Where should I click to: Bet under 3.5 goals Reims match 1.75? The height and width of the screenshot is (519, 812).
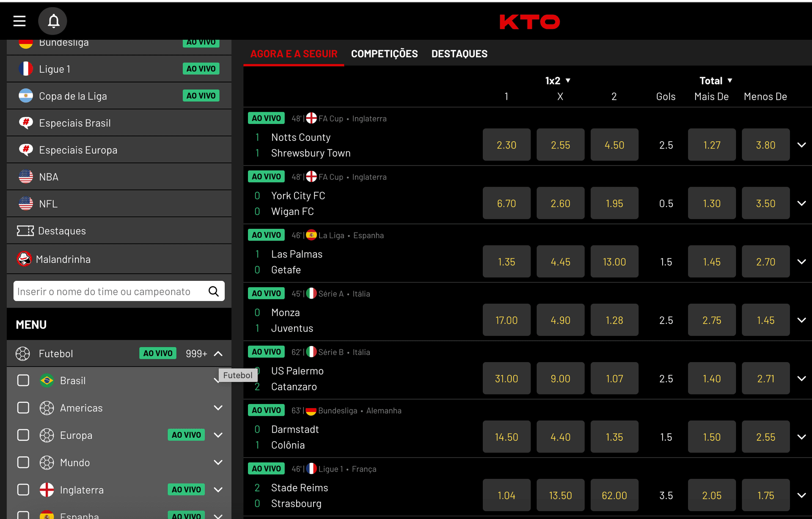click(765, 495)
